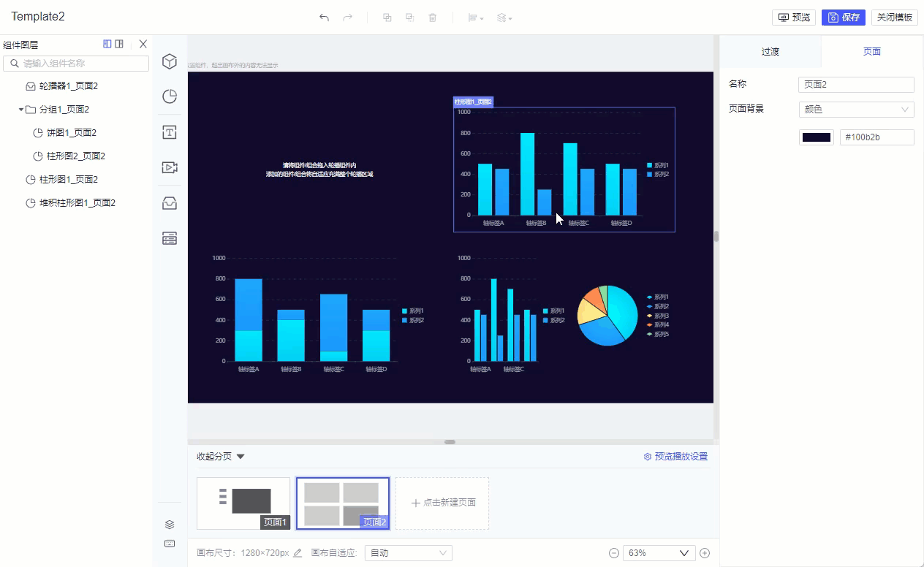Open the 页面背景 type dropdown

point(856,110)
